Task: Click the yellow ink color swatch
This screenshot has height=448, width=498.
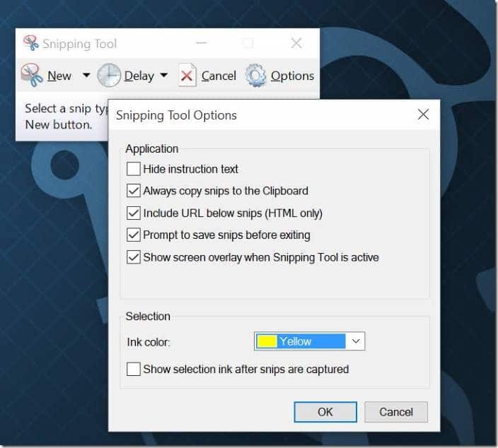Action: pyautogui.click(x=267, y=341)
